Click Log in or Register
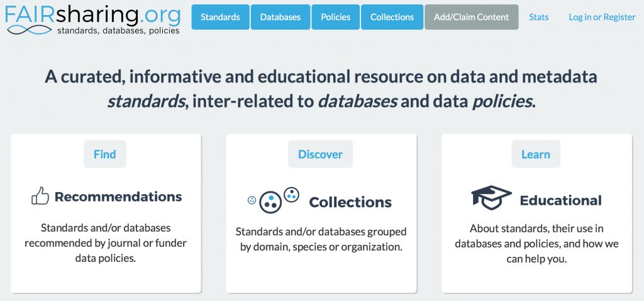Image resolution: width=644 pixels, height=301 pixels. [602, 17]
